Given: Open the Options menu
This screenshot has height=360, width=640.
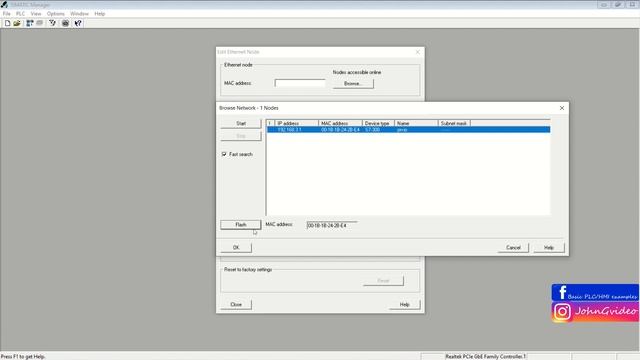Looking at the screenshot, I should pyautogui.click(x=56, y=13).
